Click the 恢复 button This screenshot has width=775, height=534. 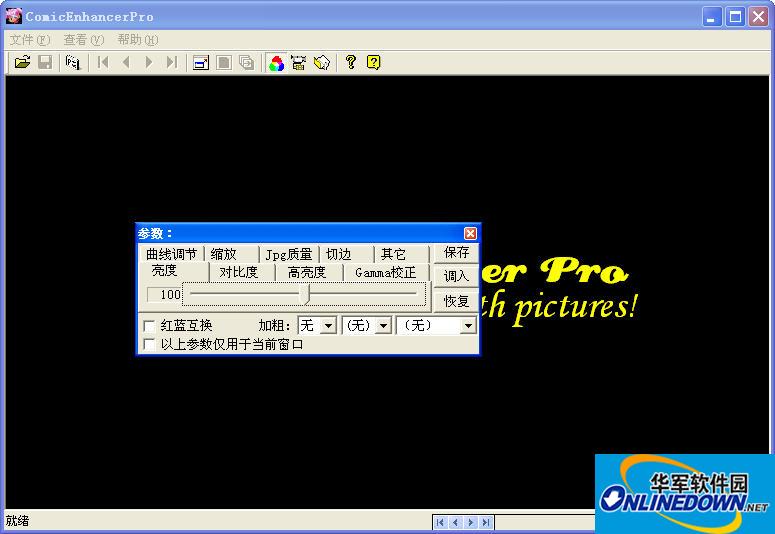click(456, 301)
